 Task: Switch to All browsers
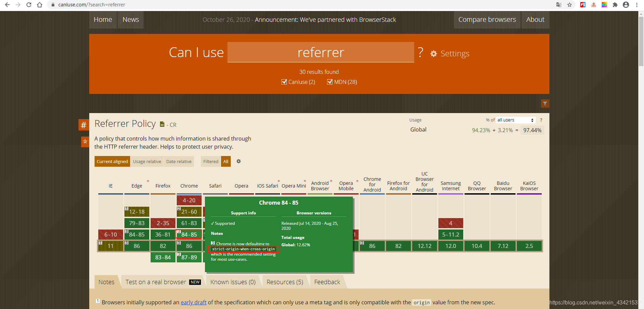coord(226,161)
